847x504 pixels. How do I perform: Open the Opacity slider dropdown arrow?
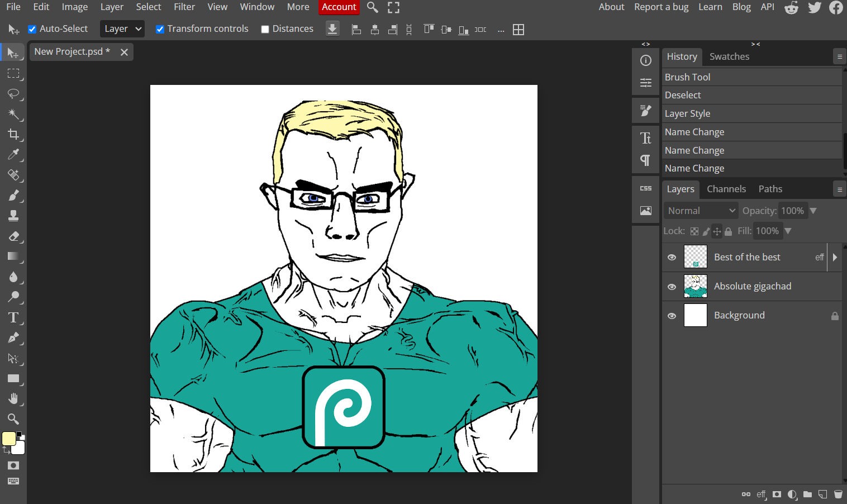pos(813,211)
